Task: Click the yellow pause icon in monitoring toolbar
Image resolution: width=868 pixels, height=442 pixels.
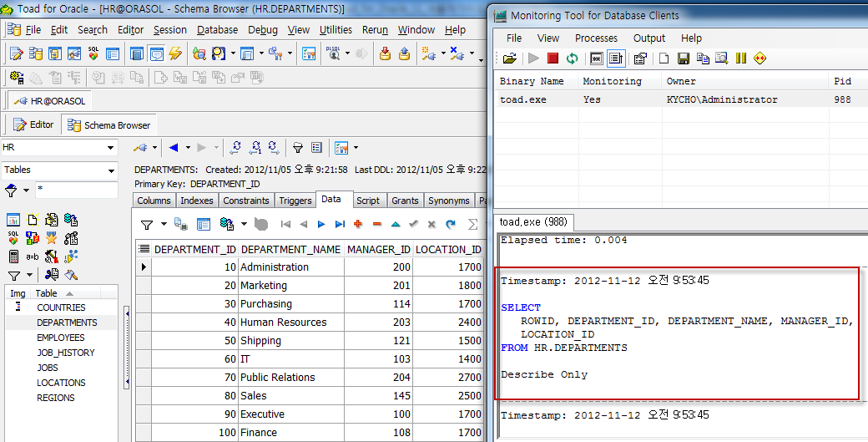Action: click(x=739, y=58)
